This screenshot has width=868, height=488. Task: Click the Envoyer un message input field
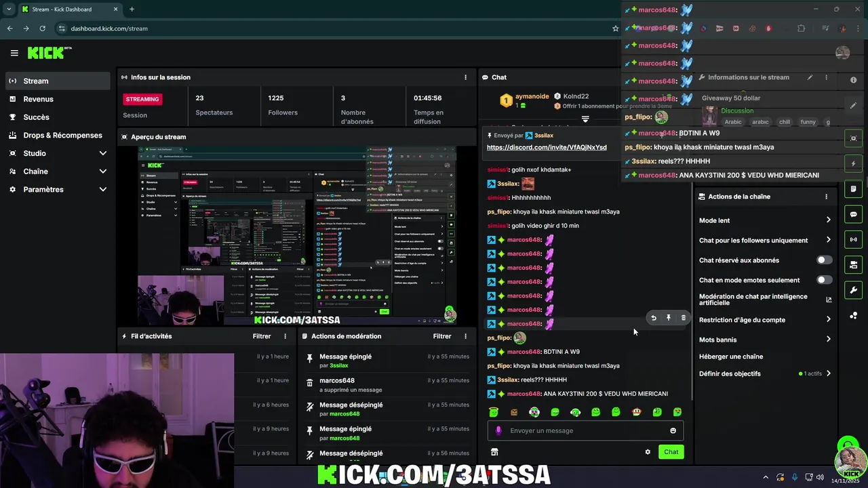585,430
